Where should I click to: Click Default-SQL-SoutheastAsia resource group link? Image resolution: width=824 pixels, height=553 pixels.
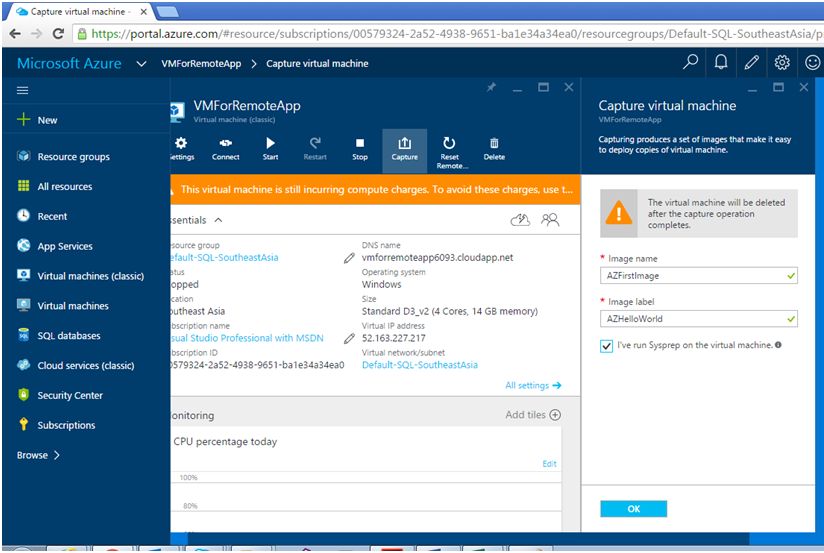click(x=224, y=258)
